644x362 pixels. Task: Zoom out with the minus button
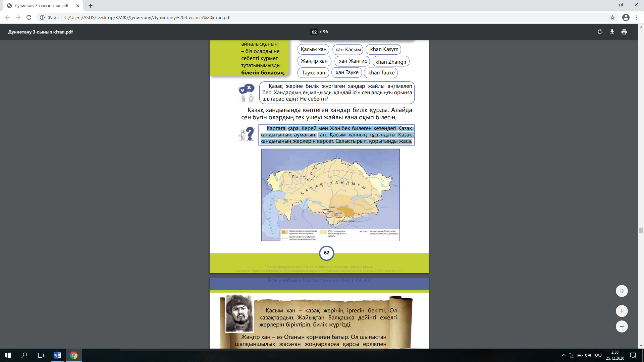tap(622, 326)
